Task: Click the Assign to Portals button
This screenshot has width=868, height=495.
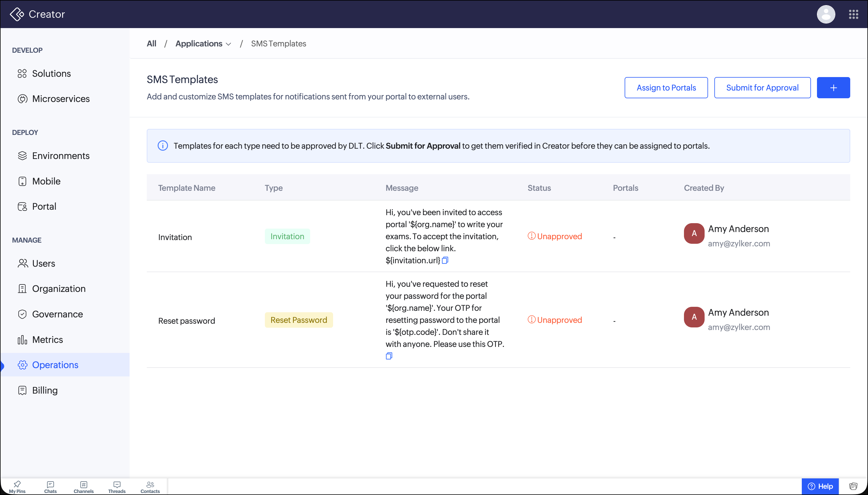Action: click(666, 88)
